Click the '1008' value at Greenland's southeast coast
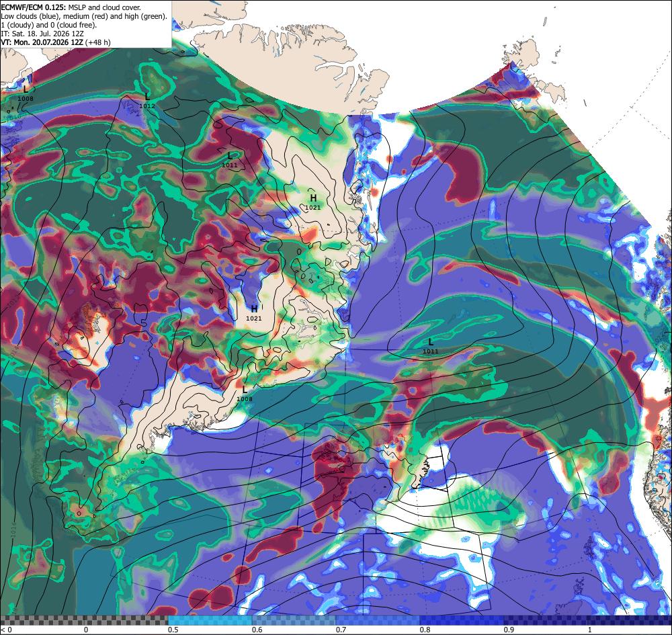 point(245,399)
